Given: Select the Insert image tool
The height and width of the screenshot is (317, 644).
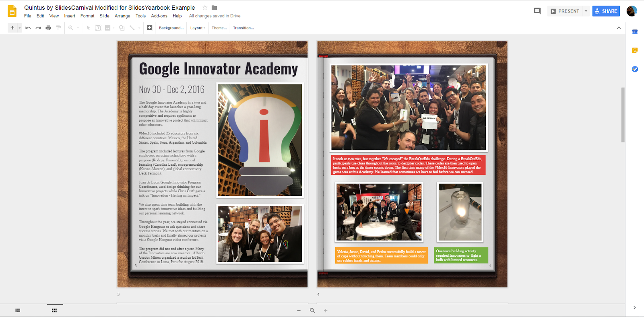Looking at the screenshot, I should click(x=107, y=28).
